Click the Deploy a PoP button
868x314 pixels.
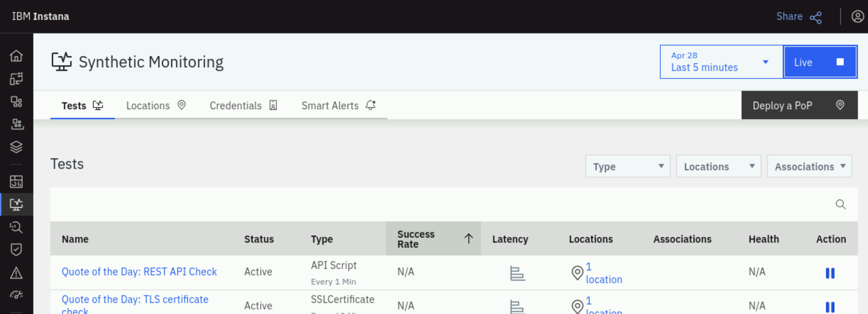click(x=799, y=105)
